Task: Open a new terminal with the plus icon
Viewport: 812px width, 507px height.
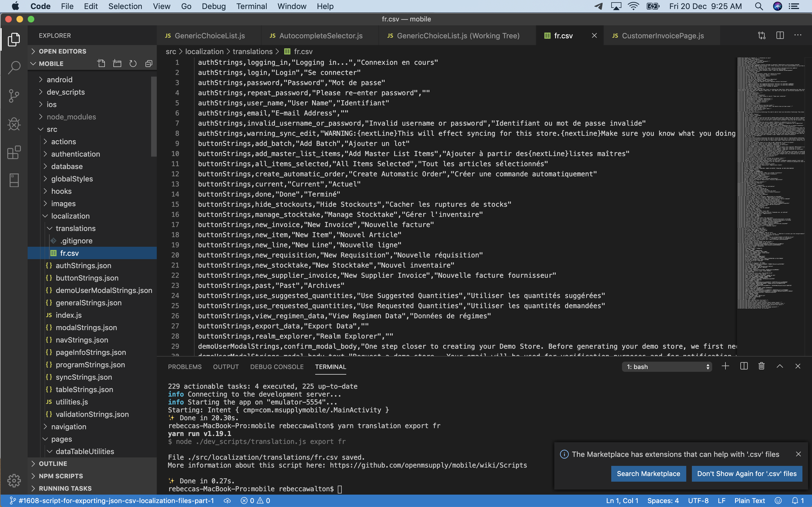Action: pyautogui.click(x=725, y=366)
